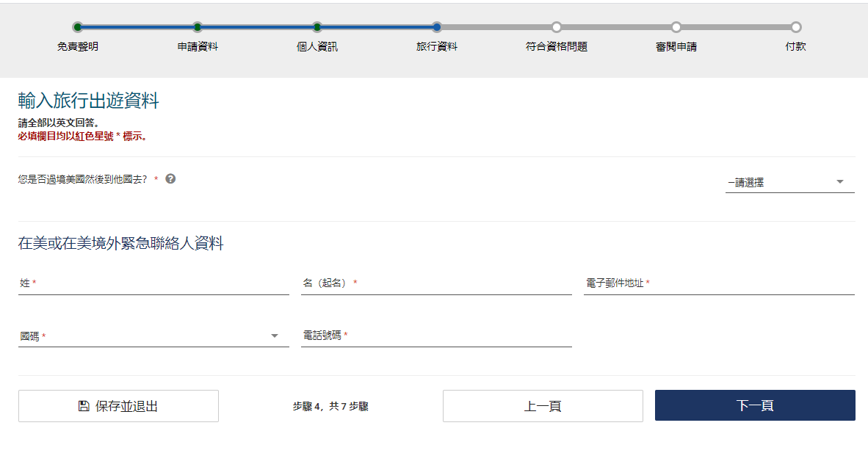Image resolution: width=868 pixels, height=453 pixels.
Task: Click the 付款 step circle
Action: click(x=796, y=27)
